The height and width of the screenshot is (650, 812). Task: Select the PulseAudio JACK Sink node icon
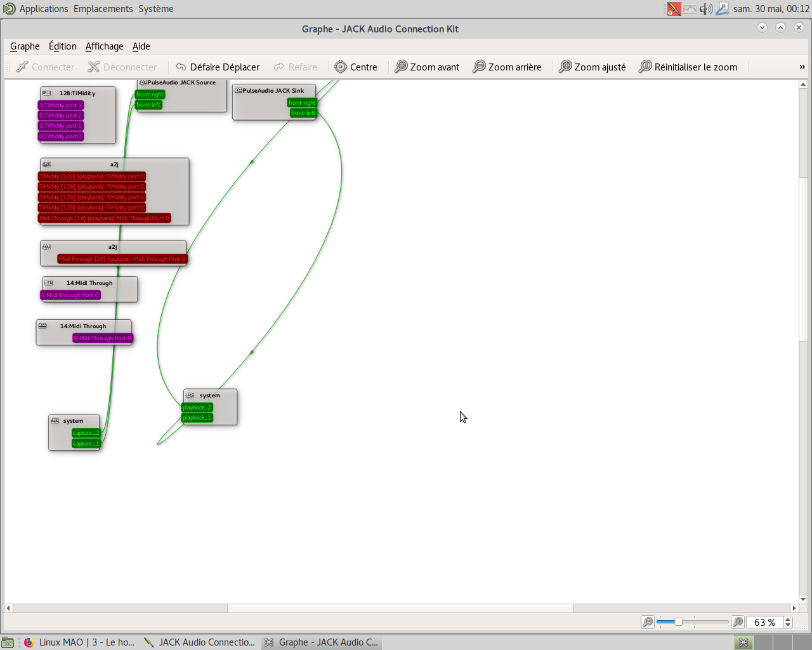(239, 90)
